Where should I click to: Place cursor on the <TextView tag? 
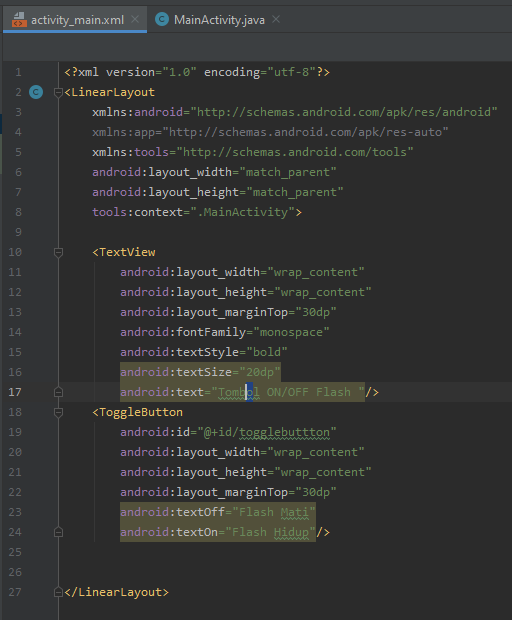coord(124,252)
